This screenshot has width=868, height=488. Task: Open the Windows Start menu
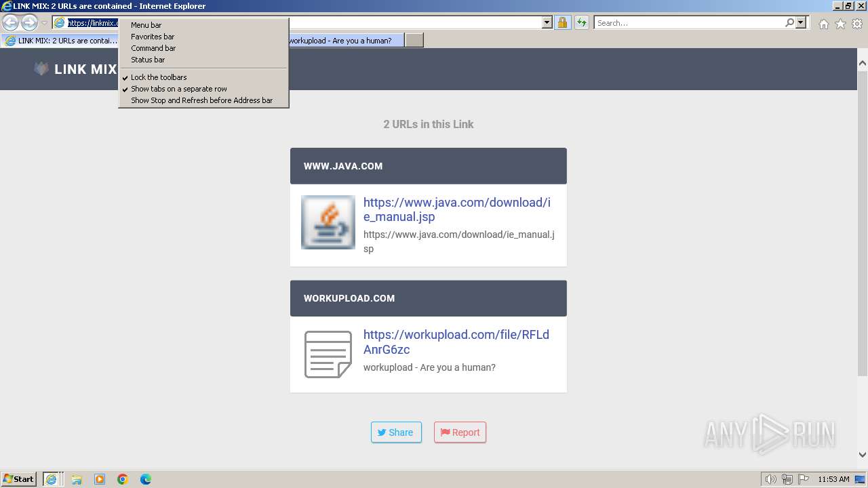[19, 479]
